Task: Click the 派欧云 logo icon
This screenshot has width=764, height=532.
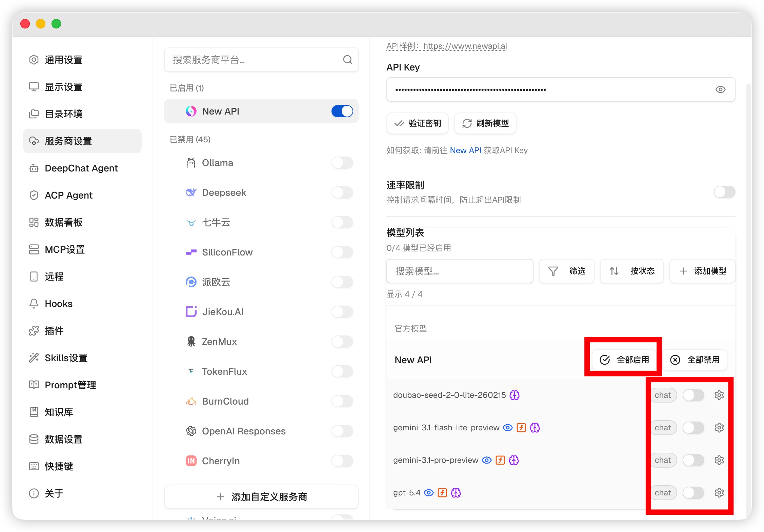Action: coord(191,282)
